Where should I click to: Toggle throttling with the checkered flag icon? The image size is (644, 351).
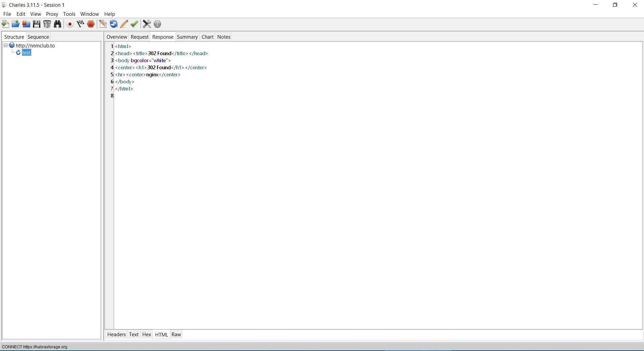80,24
